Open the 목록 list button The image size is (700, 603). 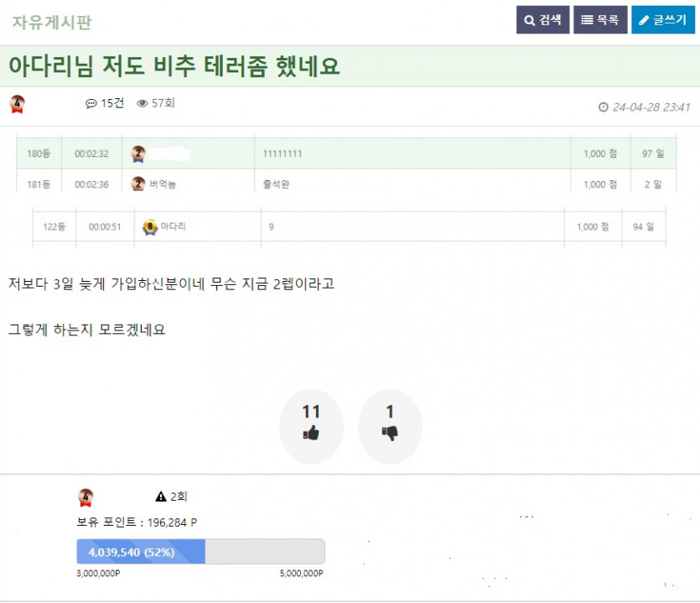[600, 19]
